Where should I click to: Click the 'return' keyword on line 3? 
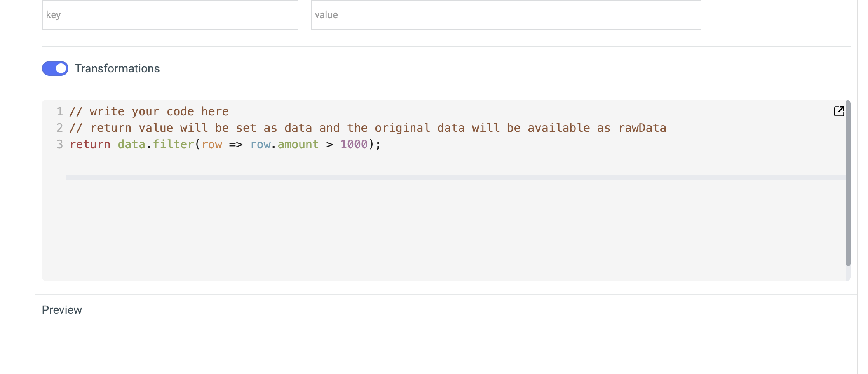(90, 145)
